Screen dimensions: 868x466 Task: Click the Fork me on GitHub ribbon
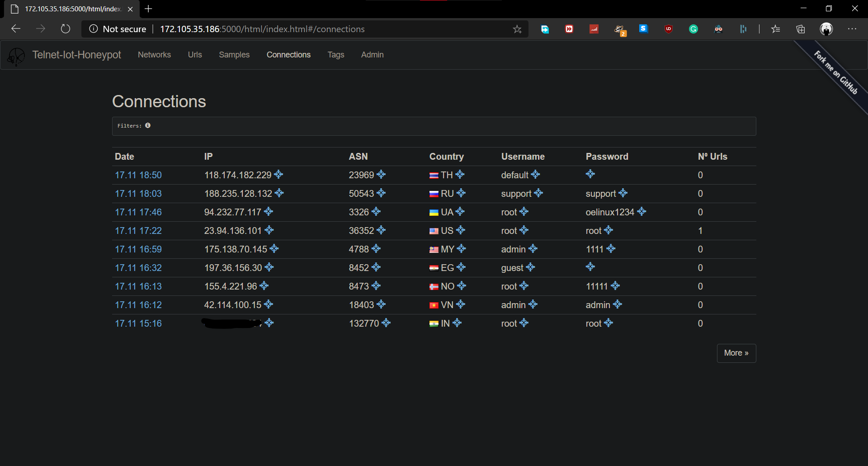835,72
